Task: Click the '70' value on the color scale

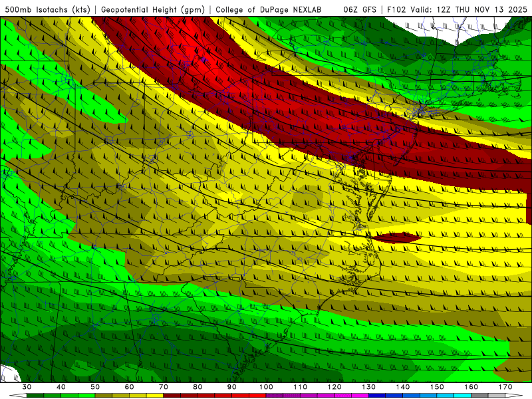Action: tap(164, 387)
